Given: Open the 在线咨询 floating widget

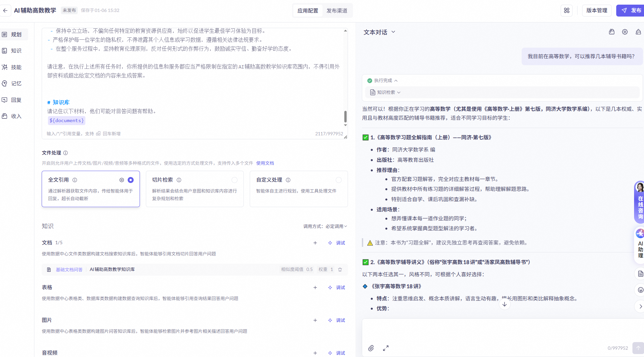Looking at the screenshot, I should 640,202.
